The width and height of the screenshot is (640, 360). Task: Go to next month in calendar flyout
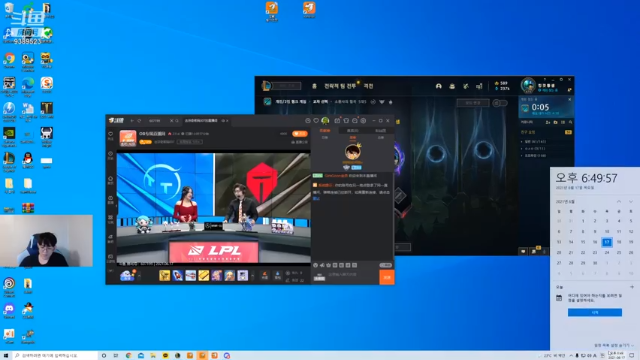point(631,202)
